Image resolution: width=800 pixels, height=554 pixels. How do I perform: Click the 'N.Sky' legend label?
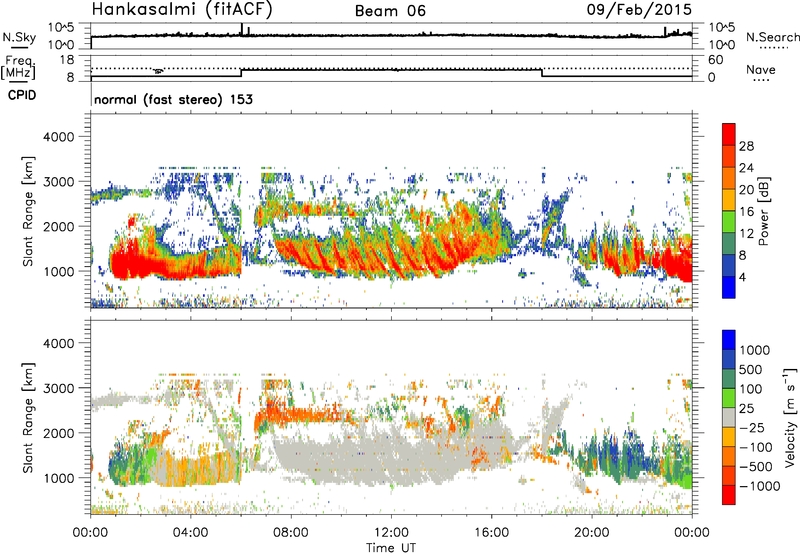(x=19, y=37)
